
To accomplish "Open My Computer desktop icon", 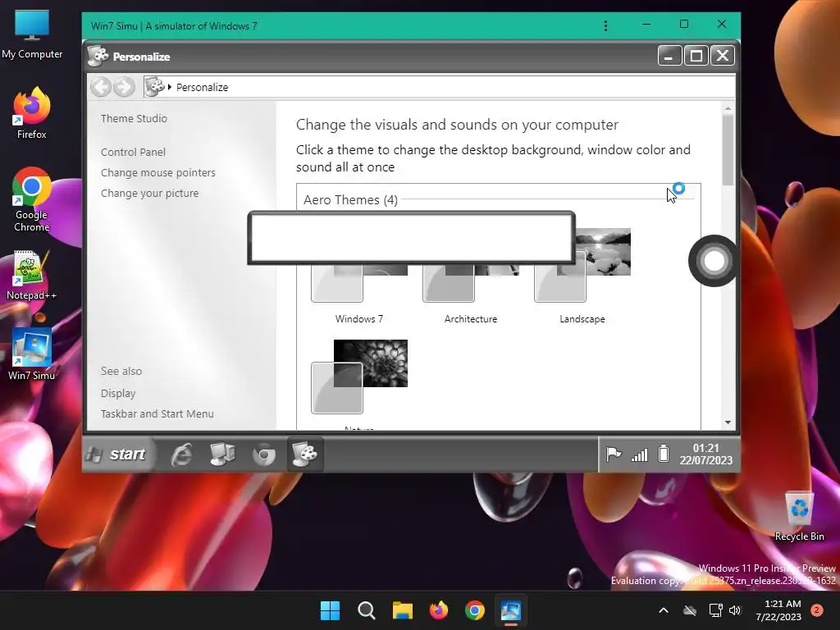I will 32,33.
